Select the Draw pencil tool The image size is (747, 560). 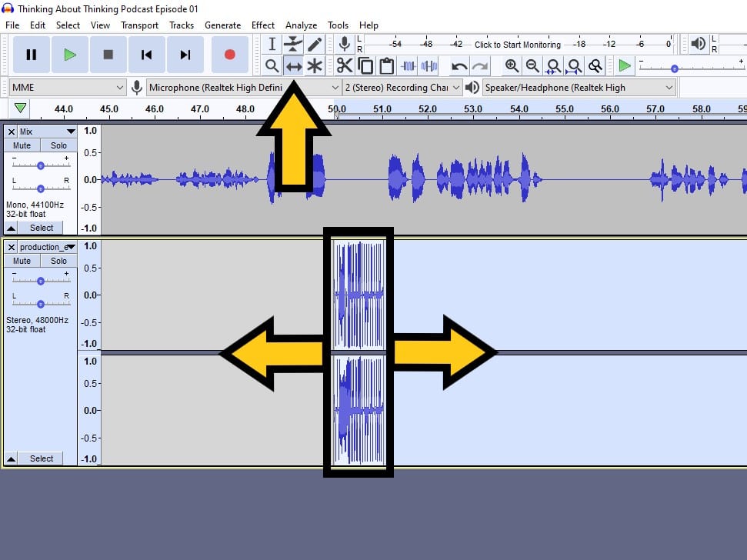click(x=315, y=45)
